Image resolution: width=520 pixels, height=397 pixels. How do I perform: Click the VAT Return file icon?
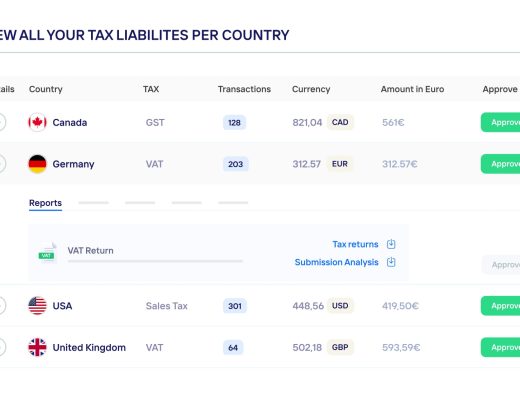(x=47, y=252)
